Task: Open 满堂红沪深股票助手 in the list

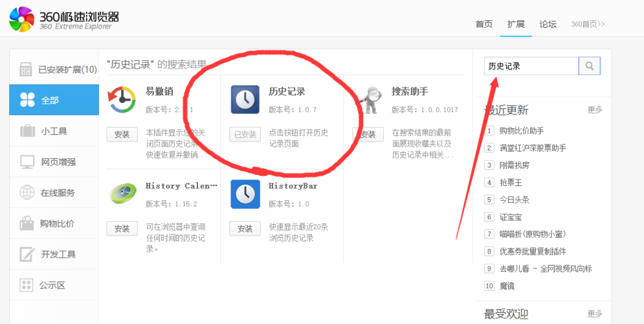Action: [x=533, y=148]
